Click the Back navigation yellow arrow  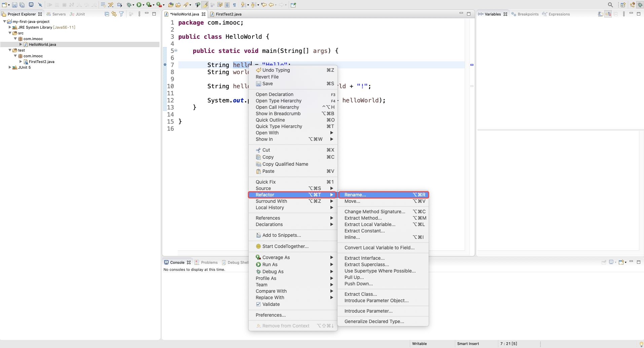point(271,5)
